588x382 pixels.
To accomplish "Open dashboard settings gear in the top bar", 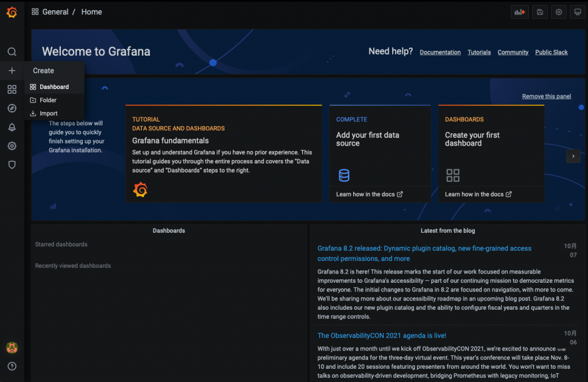I will click(x=559, y=12).
